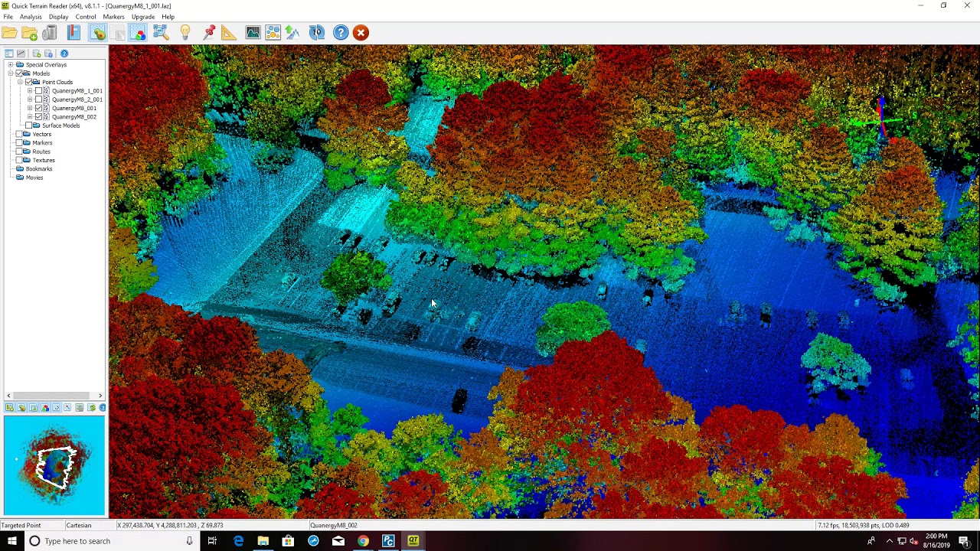This screenshot has width=980, height=551.
Task: Toggle the Point Clouds checkbox
Action: point(29,82)
